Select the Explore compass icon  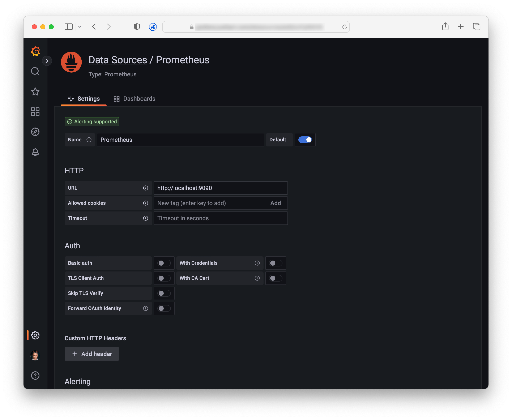pos(35,132)
